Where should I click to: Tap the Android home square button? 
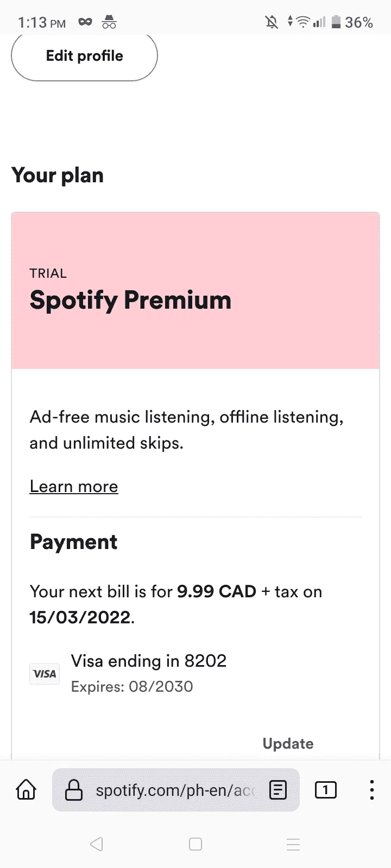(195, 844)
